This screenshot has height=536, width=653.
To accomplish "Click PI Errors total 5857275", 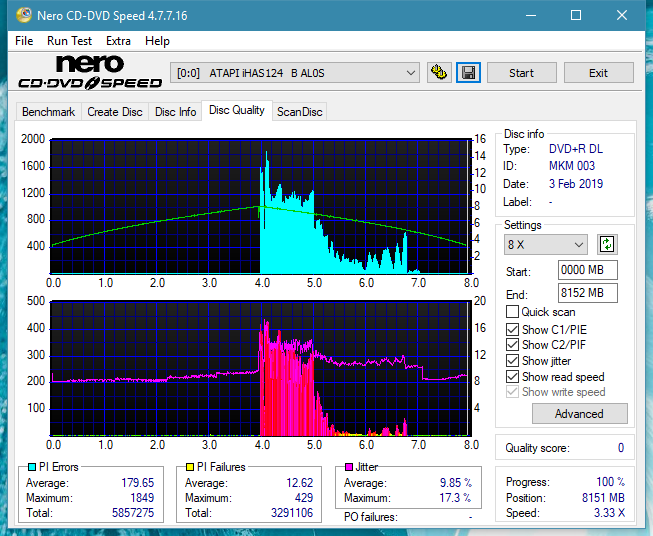I will [x=133, y=513].
